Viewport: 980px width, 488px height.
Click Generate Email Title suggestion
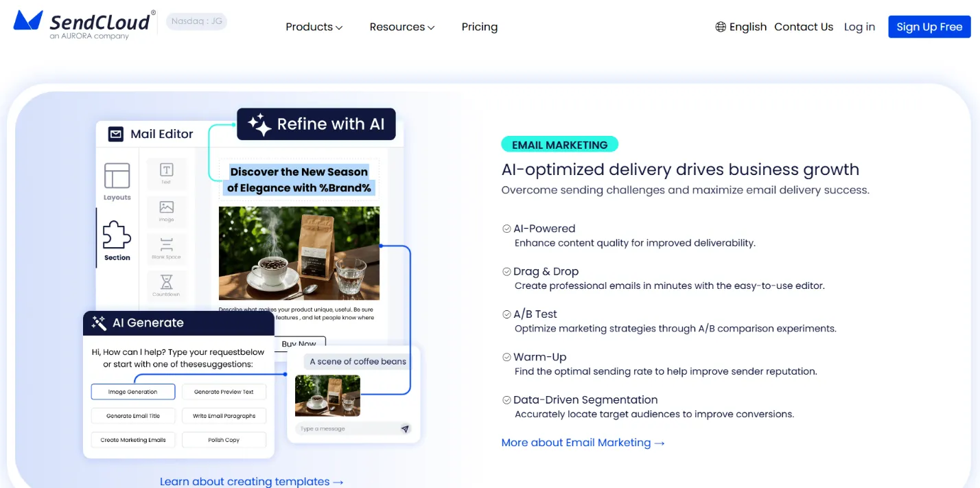pos(133,416)
